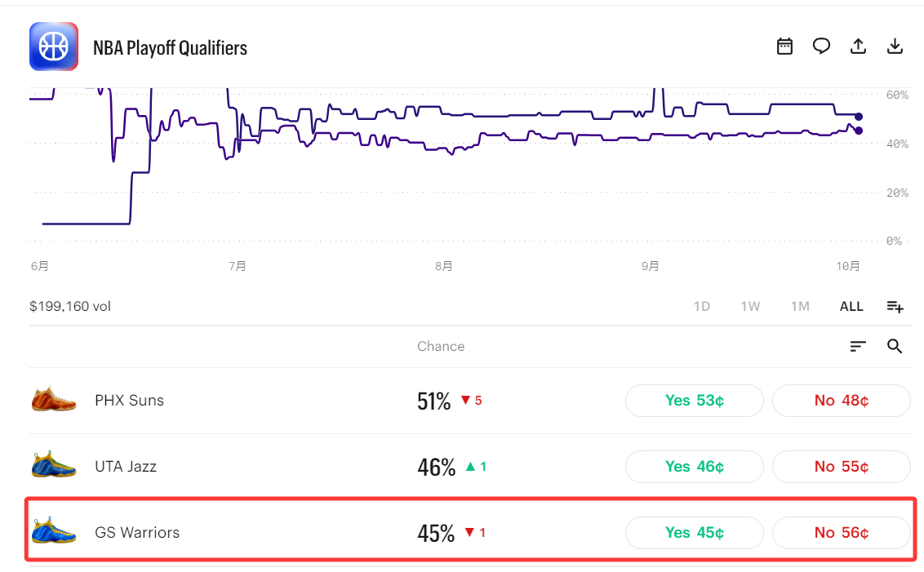Click the NBA basketball logo icon
This screenshot has width=924, height=572.
point(54,47)
